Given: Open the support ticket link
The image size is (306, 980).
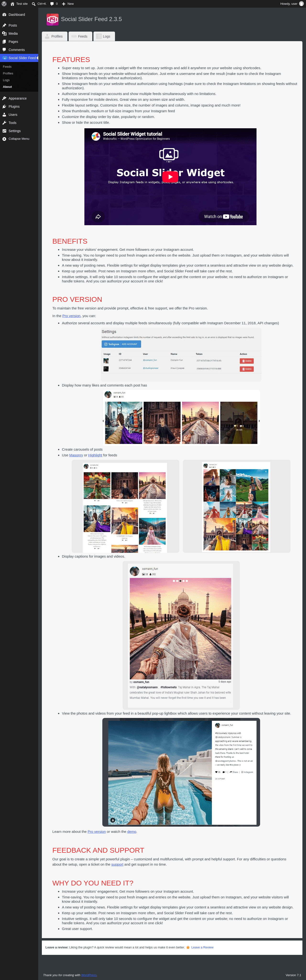Looking at the screenshot, I should (x=117, y=864).
